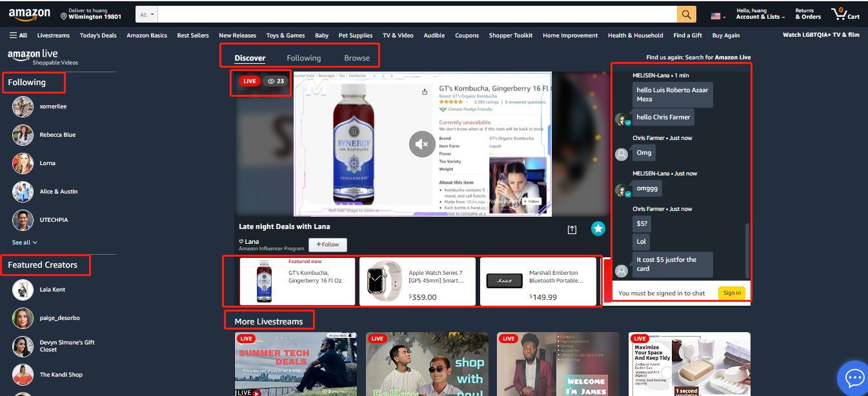Switch to the Following tab
Image resolution: width=868 pixels, height=396 pixels.
click(304, 58)
